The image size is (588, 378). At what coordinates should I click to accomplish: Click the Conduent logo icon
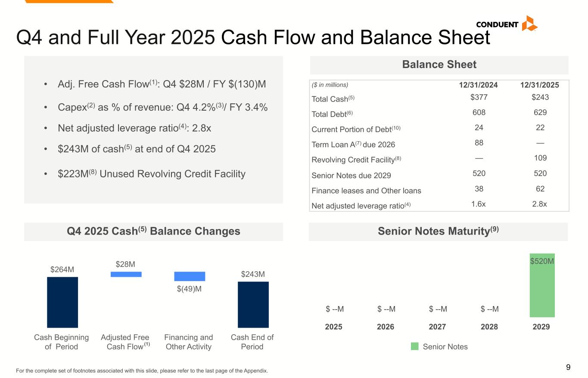tap(529, 23)
